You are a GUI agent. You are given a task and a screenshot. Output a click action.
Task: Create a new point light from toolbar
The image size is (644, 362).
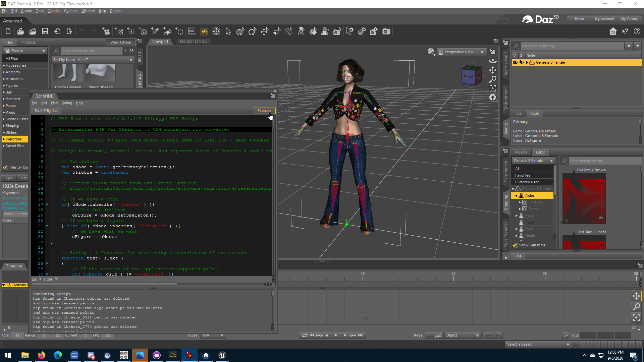131,32
